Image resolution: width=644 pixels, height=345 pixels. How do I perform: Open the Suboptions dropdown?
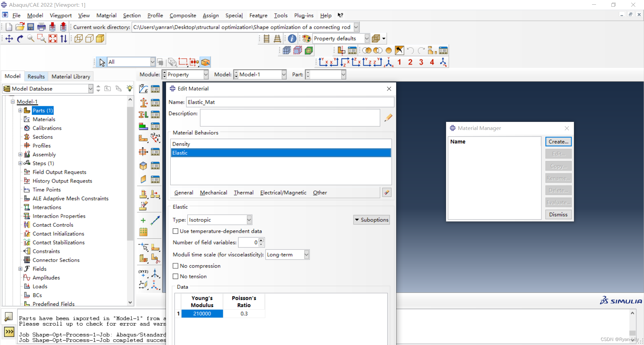point(372,220)
